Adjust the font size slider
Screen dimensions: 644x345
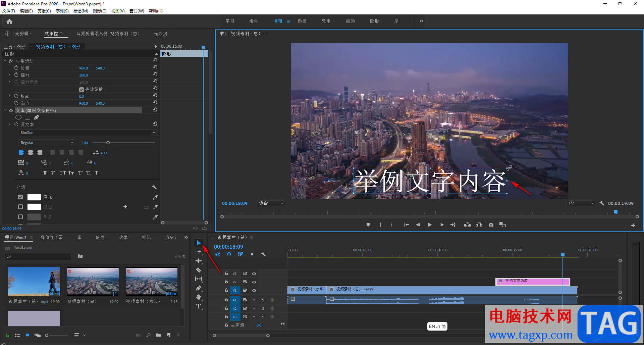108,143
